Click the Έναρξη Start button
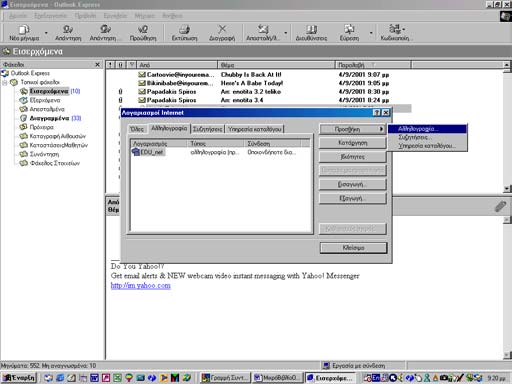 tap(19, 378)
